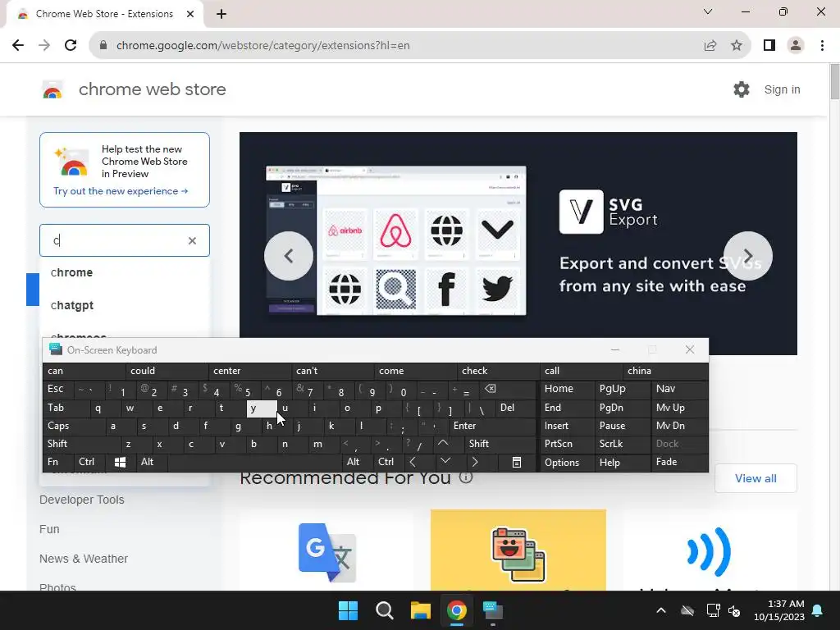Toggle the right Shift key on keyboard

500,444
